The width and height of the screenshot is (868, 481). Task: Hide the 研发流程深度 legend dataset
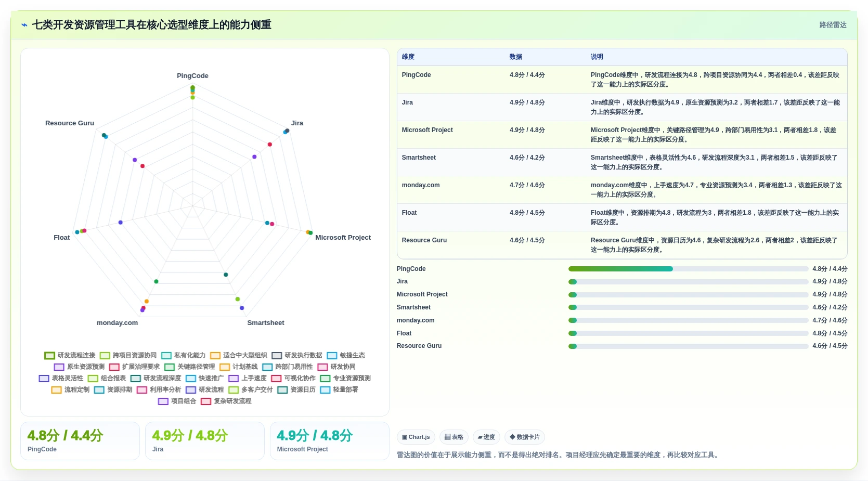point(156,379)
